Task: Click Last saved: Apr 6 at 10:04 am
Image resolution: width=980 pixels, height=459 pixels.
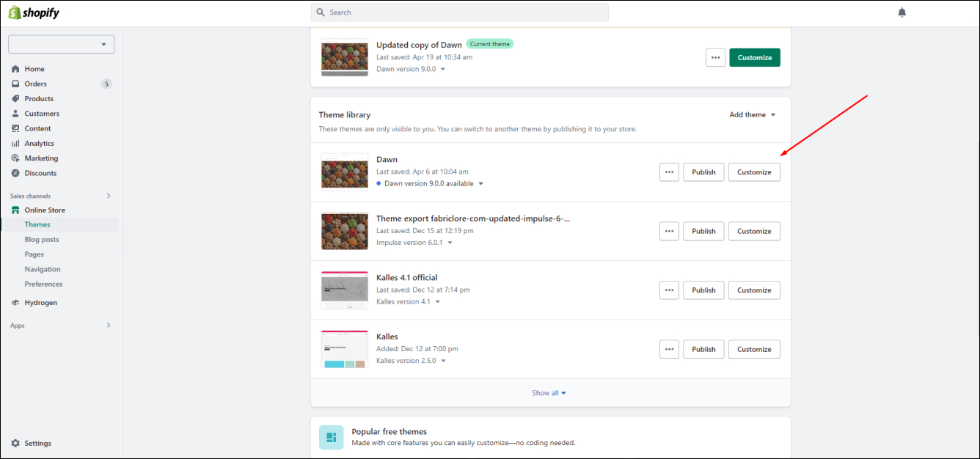Action: pyautogui.click(x=423, y=172)
